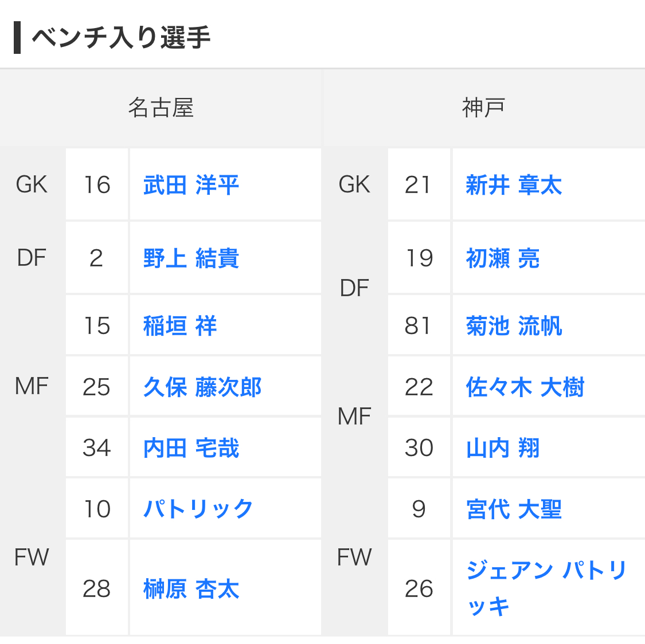Open 山内 翔 profile page

point(503,448)
